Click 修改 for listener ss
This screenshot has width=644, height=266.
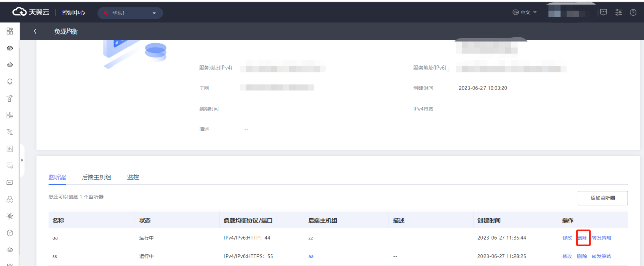567,256
